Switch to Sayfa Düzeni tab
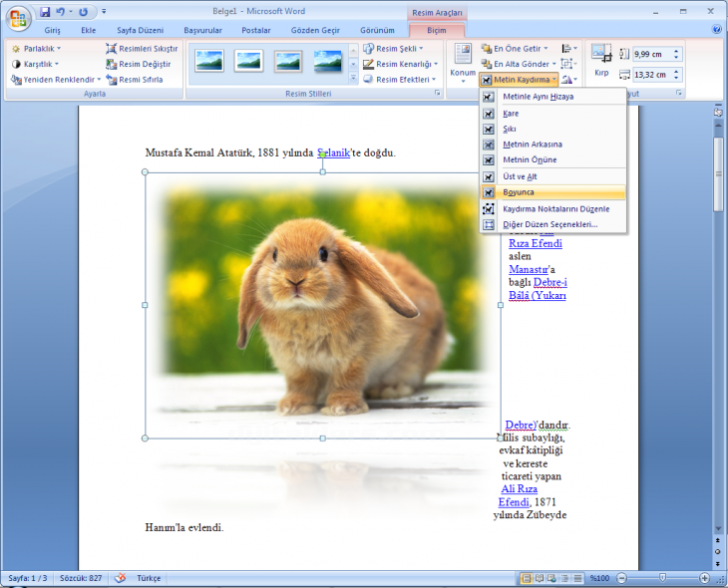The image size is (728, 588). coord(141,30)
